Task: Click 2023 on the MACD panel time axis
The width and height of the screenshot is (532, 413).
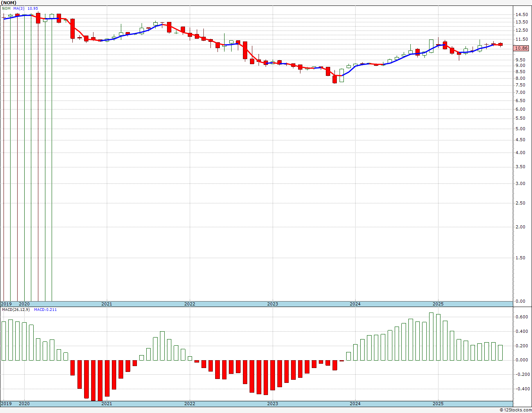Action: pyautogui.click(x=273, y=404)
